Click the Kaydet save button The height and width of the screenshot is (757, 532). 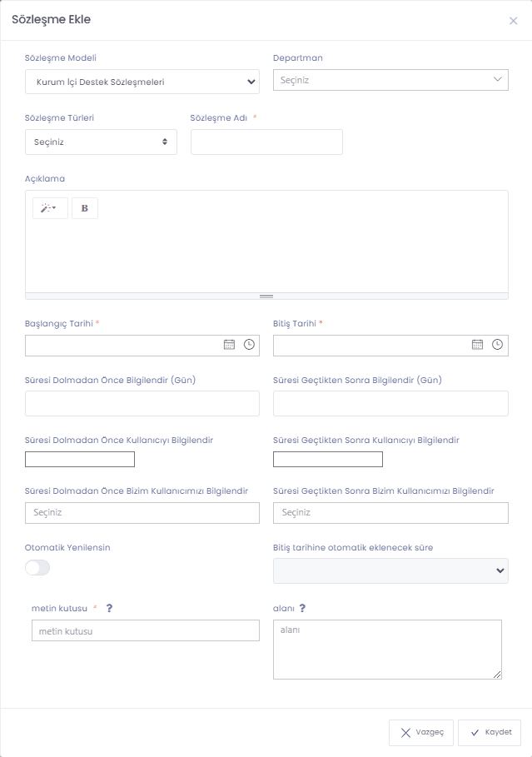pyautogui.click(x=490, y=732)
